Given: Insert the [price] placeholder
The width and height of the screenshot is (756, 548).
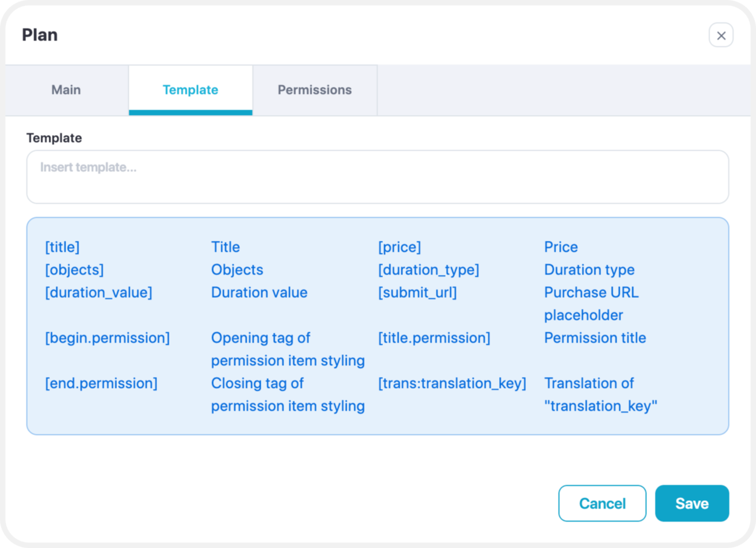Looking at the screenshot, I should 399,247.
